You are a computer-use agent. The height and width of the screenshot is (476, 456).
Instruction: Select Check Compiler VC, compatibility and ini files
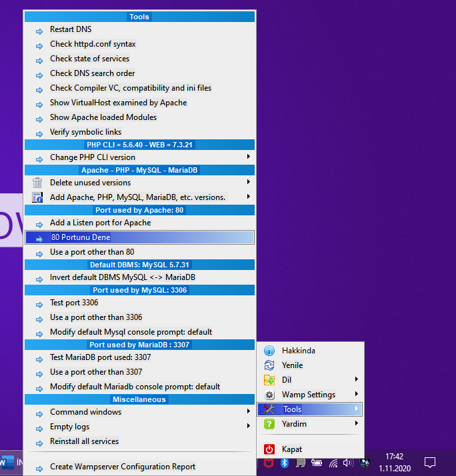click(139, 88)
